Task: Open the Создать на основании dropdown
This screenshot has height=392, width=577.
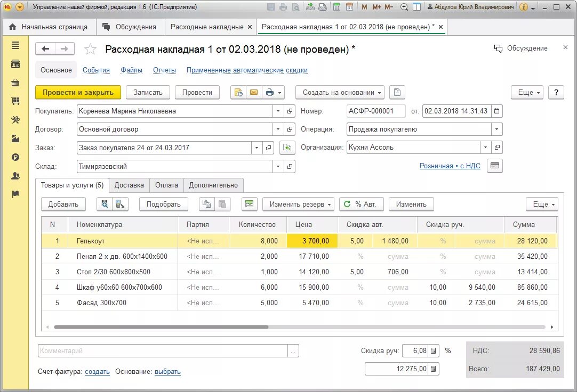Action: (339, 93)
